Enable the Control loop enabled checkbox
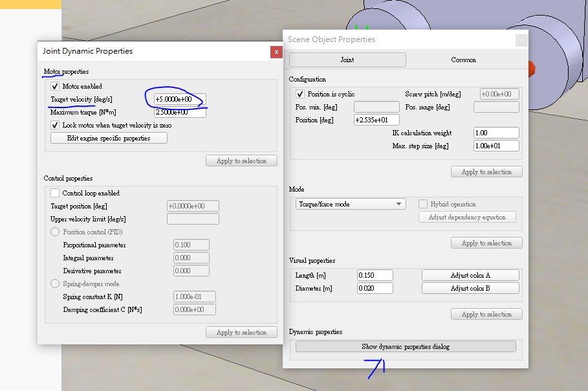This screenshot has width=588, height=391. pos(55,193)
